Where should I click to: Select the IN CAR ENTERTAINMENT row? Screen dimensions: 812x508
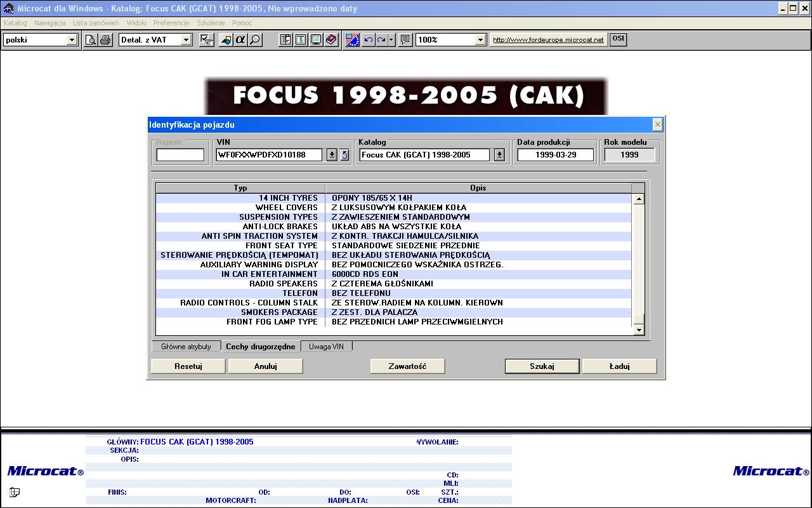click(394, 274)
